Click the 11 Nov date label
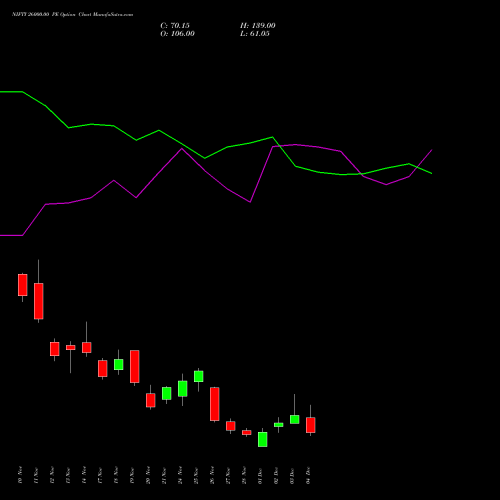 tap(36, 475)
